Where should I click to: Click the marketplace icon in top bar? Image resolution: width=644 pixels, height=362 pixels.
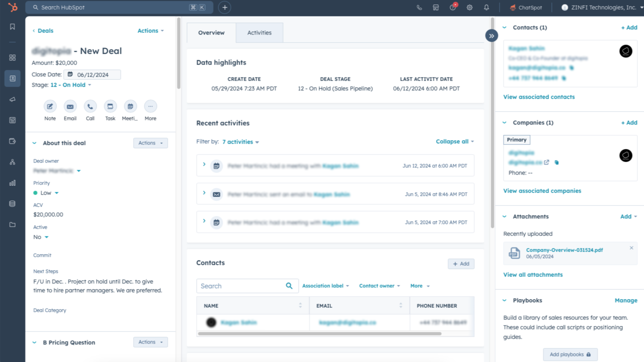436,8
